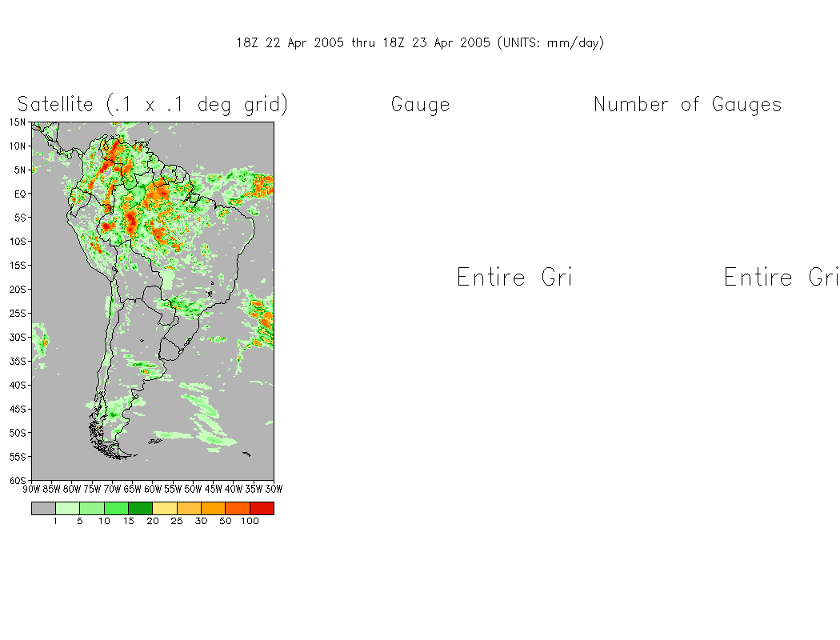Click the "Gauge" panel heading
Image resolution: width=840 pixels, height=640 pixels.
(421, 105)
